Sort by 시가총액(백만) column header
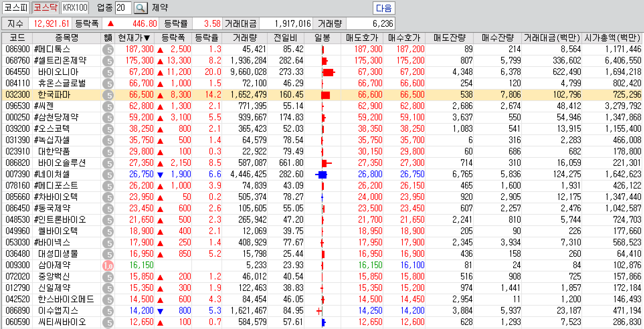Screen dimensions: 644x329 coord(612,38)
